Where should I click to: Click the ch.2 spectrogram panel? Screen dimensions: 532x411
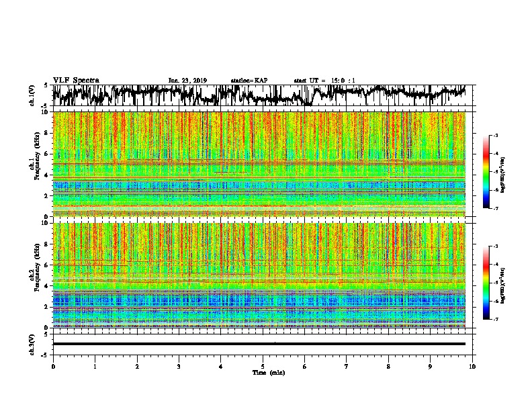(259, 275)
